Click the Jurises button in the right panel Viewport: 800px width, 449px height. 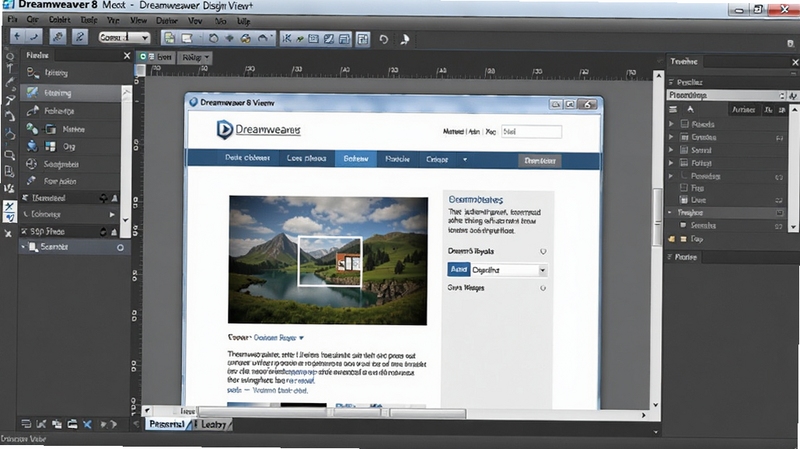(x=743, y=110)
